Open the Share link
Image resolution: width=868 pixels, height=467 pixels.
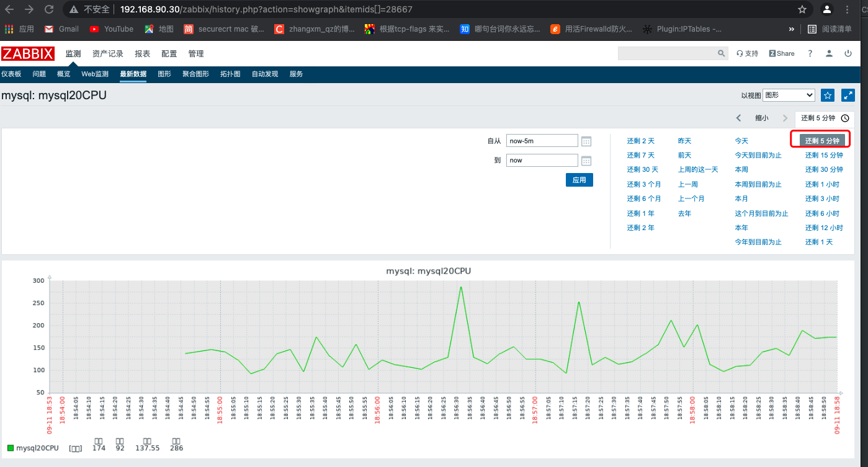782,53
